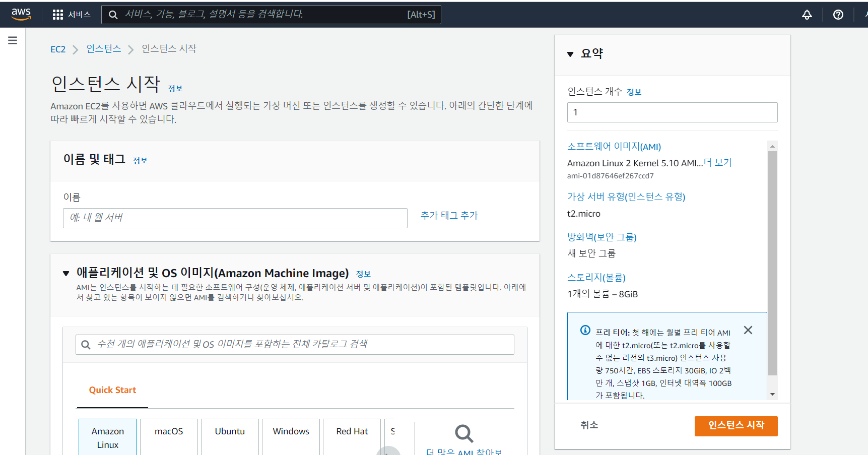Screen dimensions: 868x455
Task: Open 정보 link next to 인스턴스 개수
Action: tap(634, 92)
